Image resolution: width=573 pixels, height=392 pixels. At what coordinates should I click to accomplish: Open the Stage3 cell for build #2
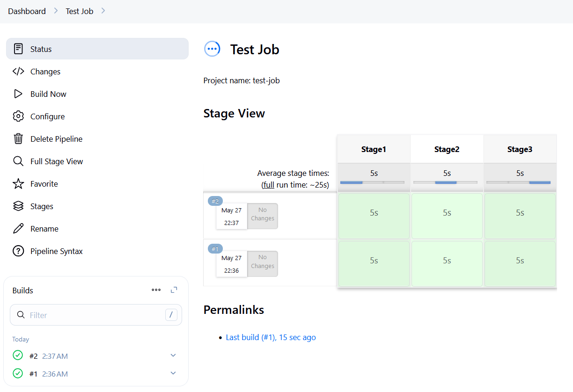pyautogui.click(x=520, y=216)
